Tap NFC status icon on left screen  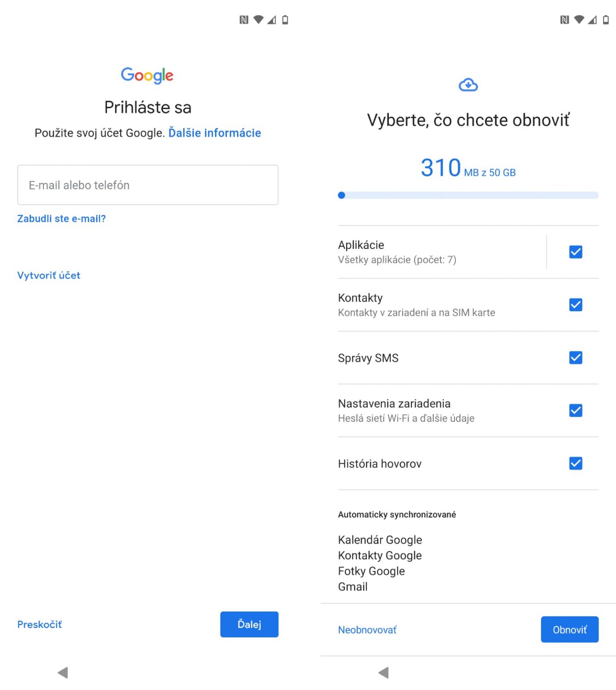click(x=244, y=20)
